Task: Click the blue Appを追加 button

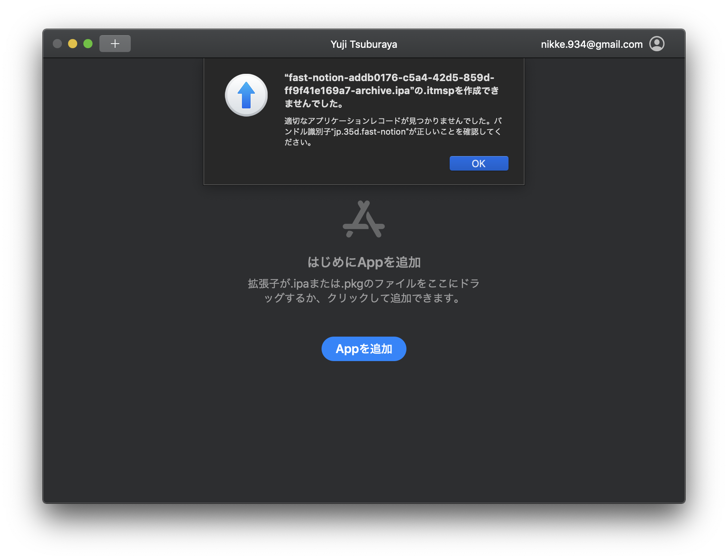Action: (x=364, y=349)
